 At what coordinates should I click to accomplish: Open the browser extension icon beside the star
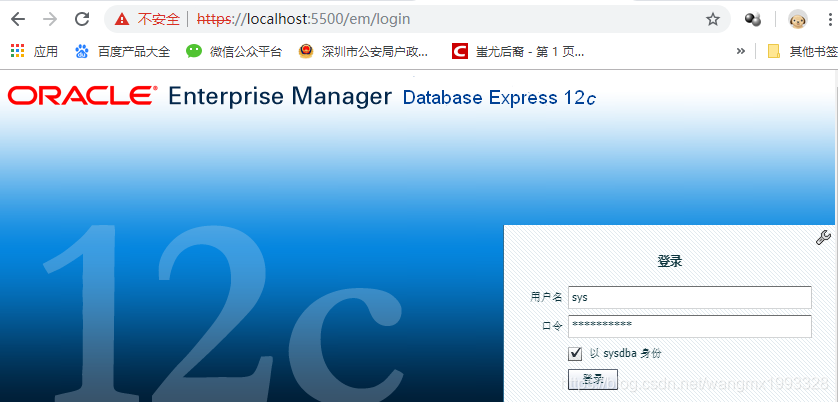pos(752,20)
